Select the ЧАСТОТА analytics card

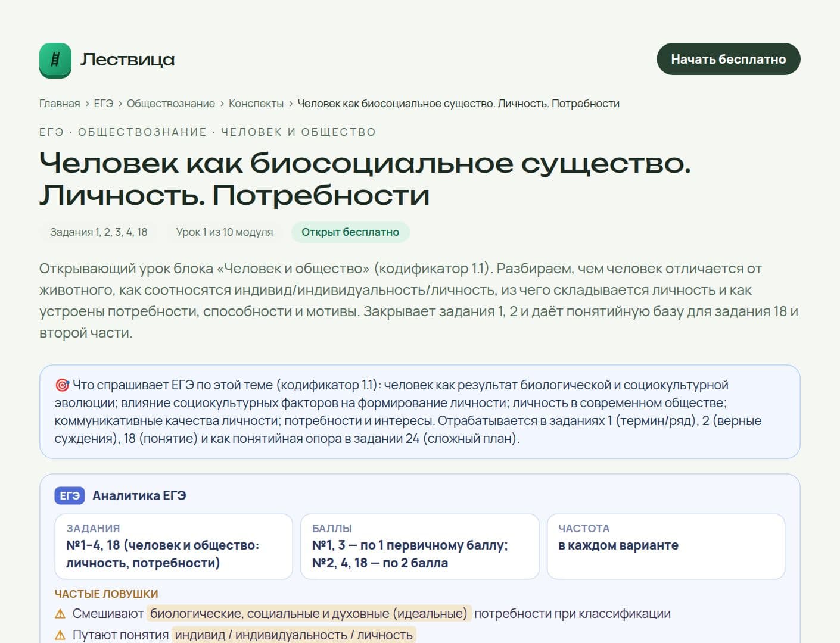(666, 547)
